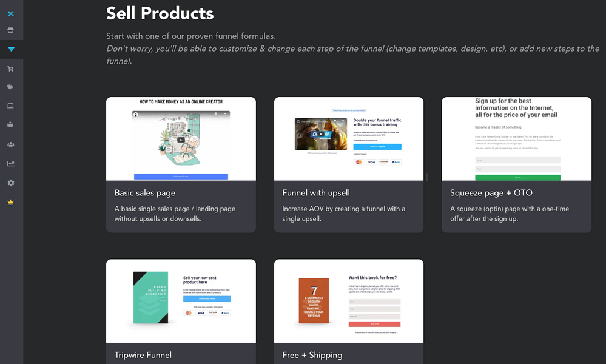Image resolution: width=606 pixels, height=364 pixels.
Task: Click the blue X logo icon
Action: [x=11, y=14]
